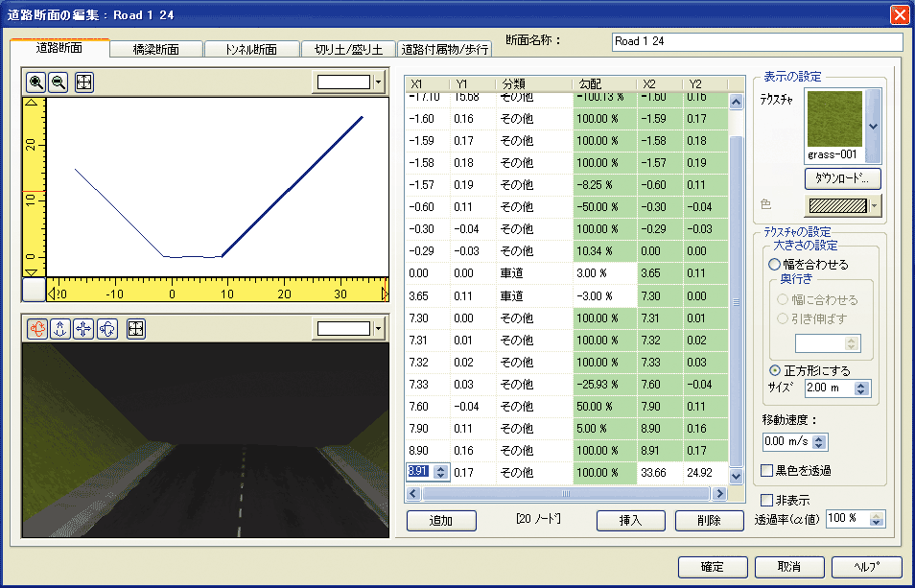Click the 分類 column header

534,84
